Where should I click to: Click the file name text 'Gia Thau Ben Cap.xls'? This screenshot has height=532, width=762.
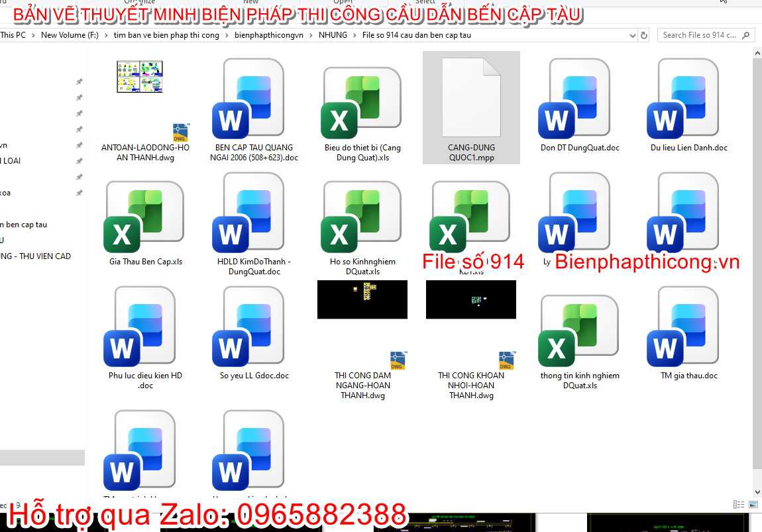point(146,262)
